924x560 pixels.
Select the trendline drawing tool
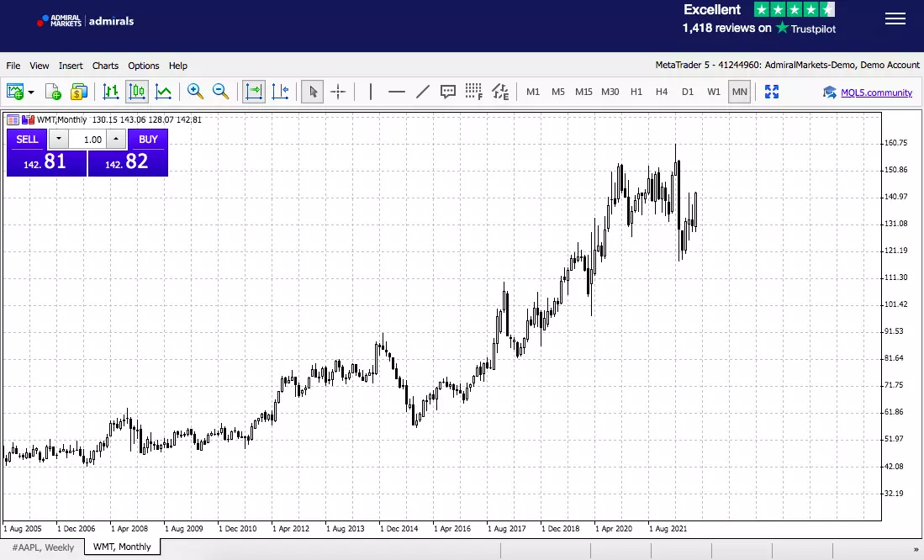423,92
